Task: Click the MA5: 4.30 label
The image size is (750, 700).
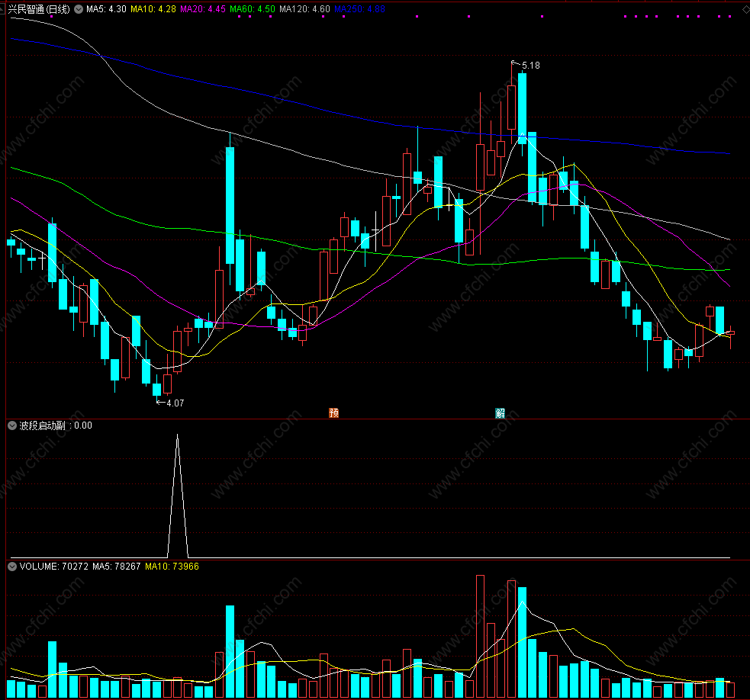Action: tap(106, 9)
